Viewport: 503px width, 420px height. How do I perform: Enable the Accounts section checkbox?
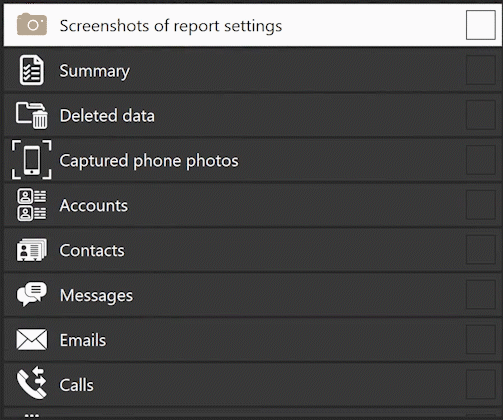(x=481, y=205)
